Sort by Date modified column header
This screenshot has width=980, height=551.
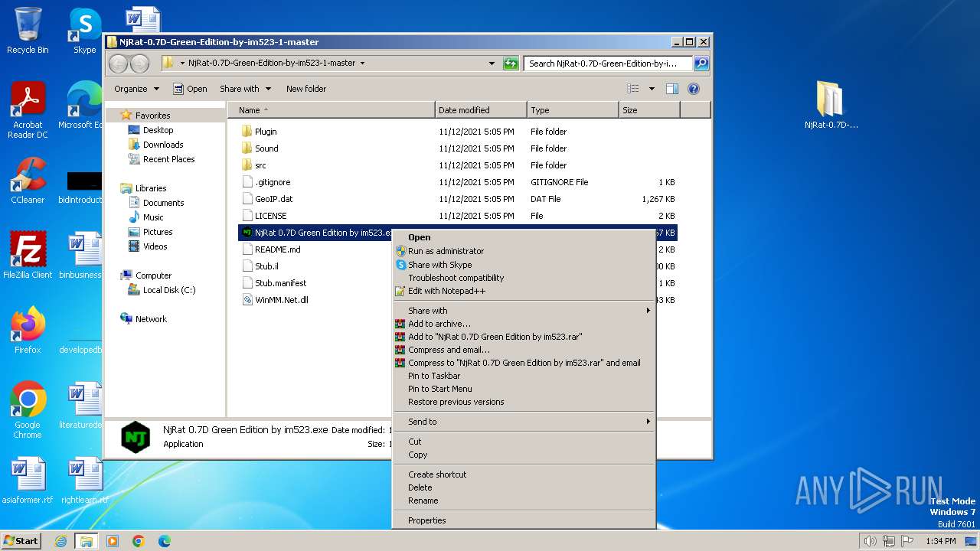(481, 110)
